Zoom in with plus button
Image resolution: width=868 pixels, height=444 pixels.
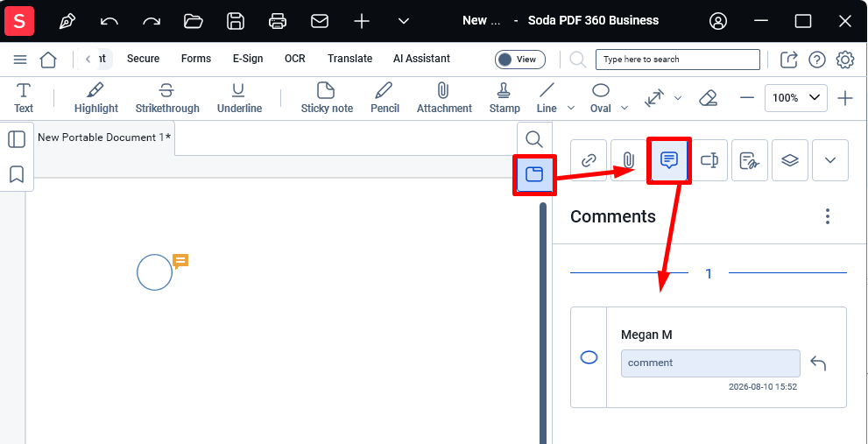coord(844,99)
